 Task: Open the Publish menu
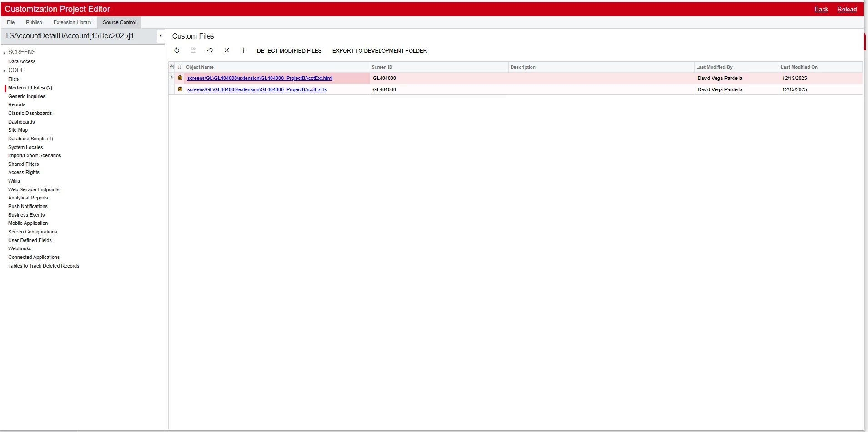[34, 22]
